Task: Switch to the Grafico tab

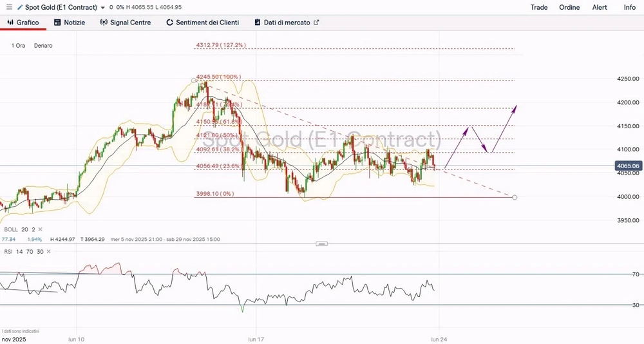Action: click(x=23, y=23)
